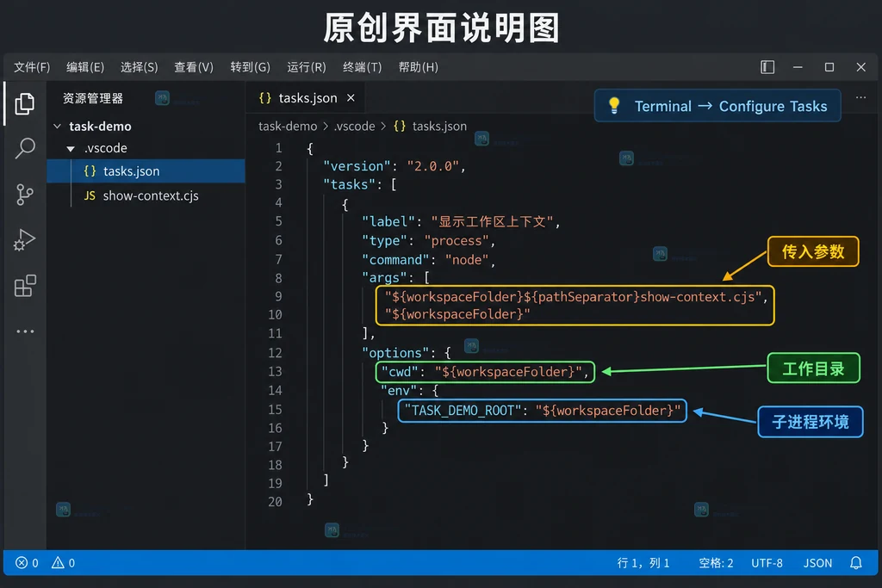Viewport: 882px width, 588px height.
Task: Click the show-context.cjs argument on line 9
Action: (x=573, y=297)
